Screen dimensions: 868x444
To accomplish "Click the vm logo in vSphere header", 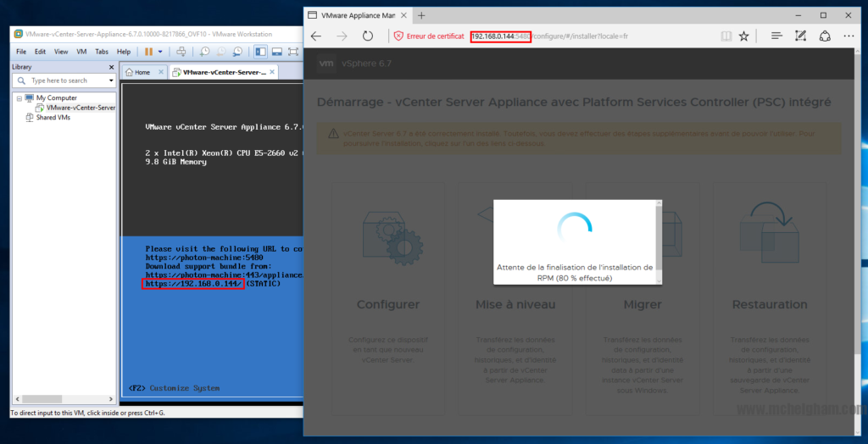I will (326, 63).
